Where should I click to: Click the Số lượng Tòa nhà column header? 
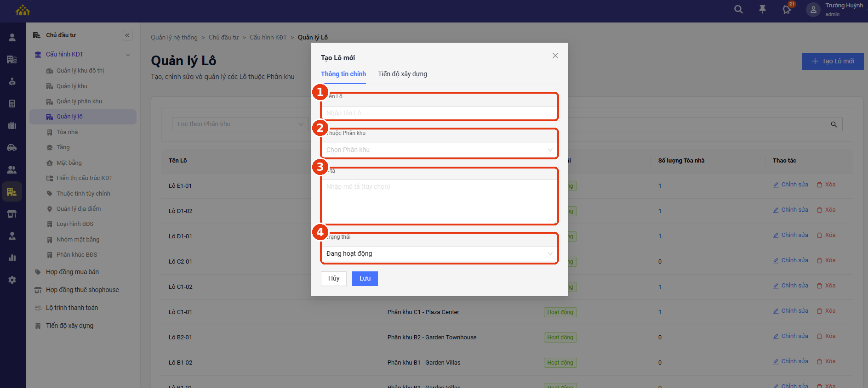681,161
